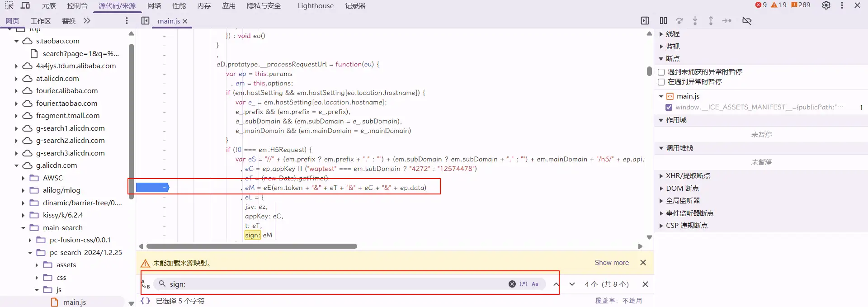Close the main.js editor tab
Screen dimensions: 868x307
[x=185, y=21]
